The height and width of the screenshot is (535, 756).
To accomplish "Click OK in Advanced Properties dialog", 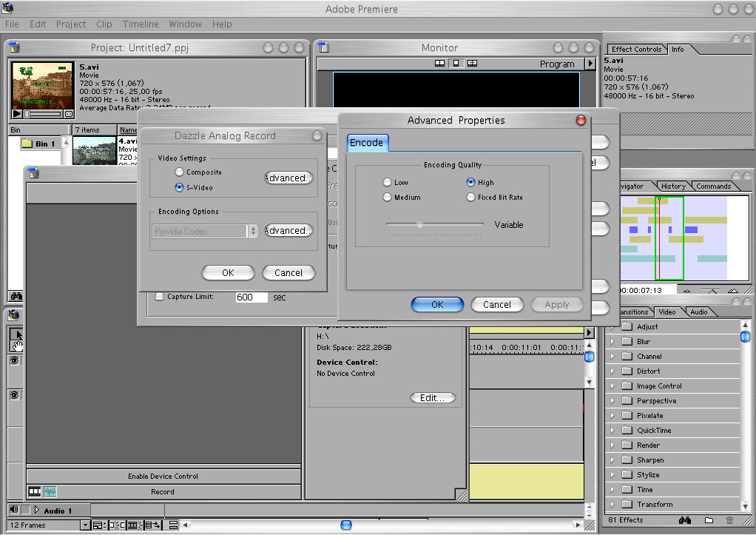I will click(x=437, y=304).
